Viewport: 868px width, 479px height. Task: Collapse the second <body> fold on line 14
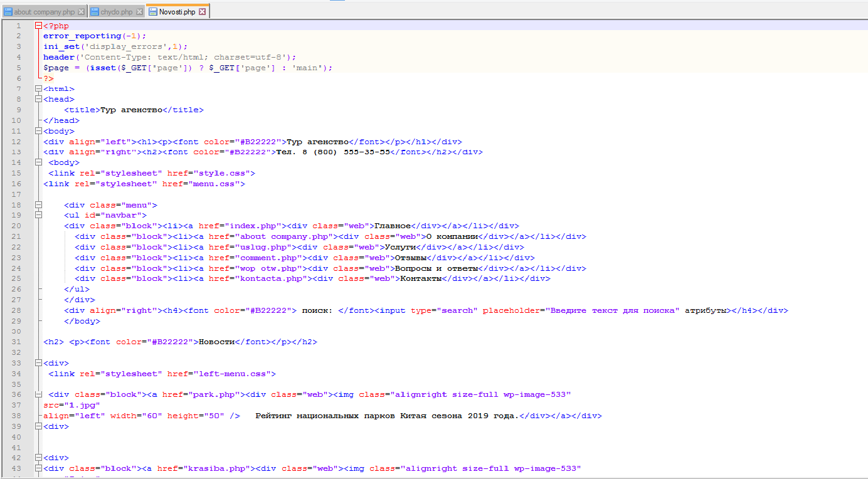point(39,162)
